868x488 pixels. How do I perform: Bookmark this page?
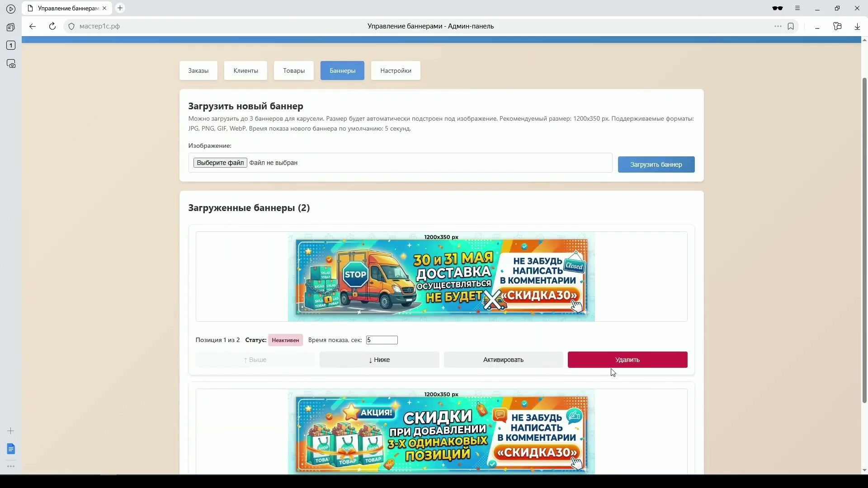(791, 26)
